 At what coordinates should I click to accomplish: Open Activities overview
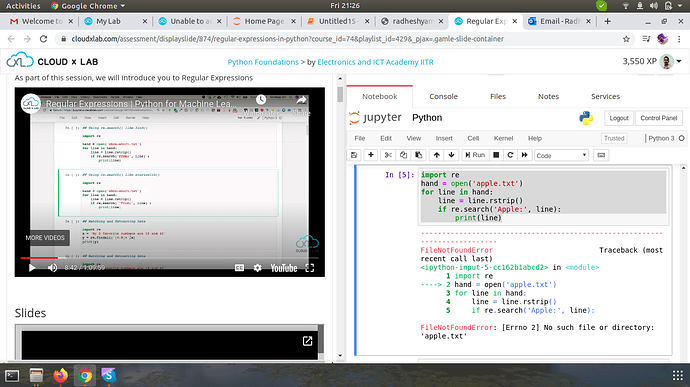(x=23, y=6)
